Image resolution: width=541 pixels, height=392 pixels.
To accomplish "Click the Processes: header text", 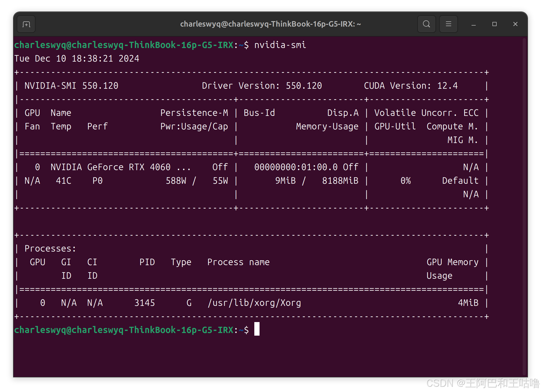I will (50, 248).
